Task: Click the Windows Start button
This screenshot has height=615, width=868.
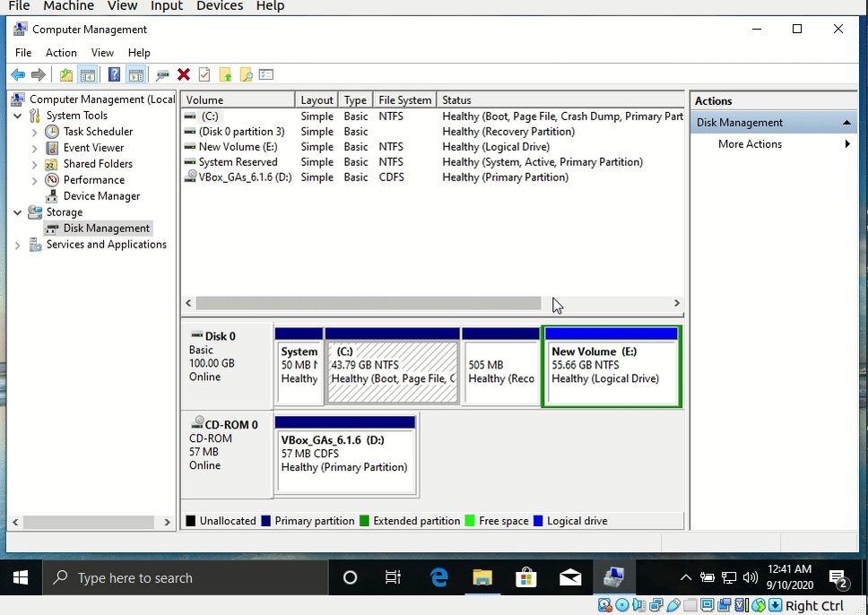Action: 21,578
